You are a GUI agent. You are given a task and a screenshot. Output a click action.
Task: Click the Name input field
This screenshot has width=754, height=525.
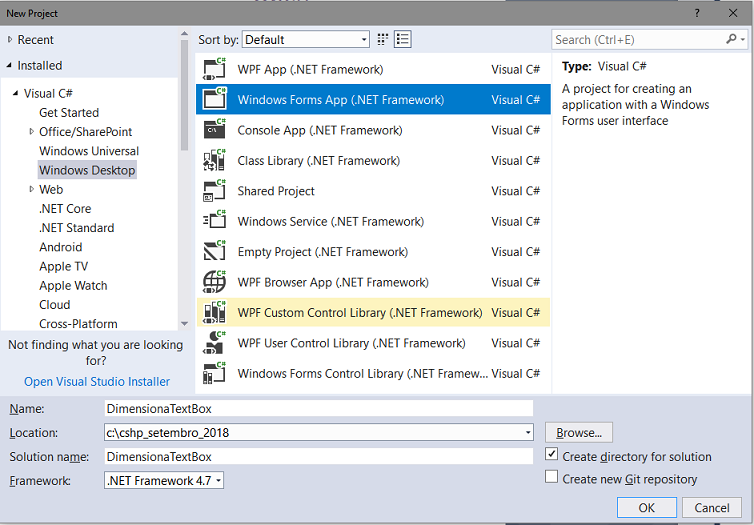click(x=319, y=408)
